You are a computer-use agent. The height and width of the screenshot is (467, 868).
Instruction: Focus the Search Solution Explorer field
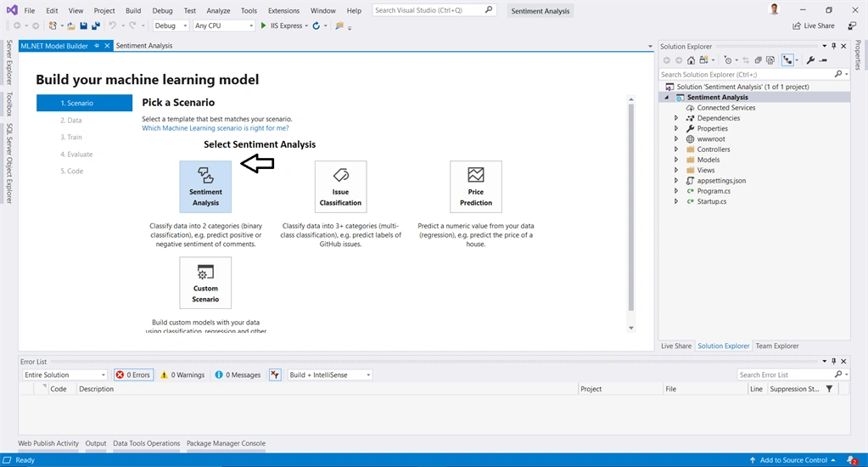[x=747, y=74]
